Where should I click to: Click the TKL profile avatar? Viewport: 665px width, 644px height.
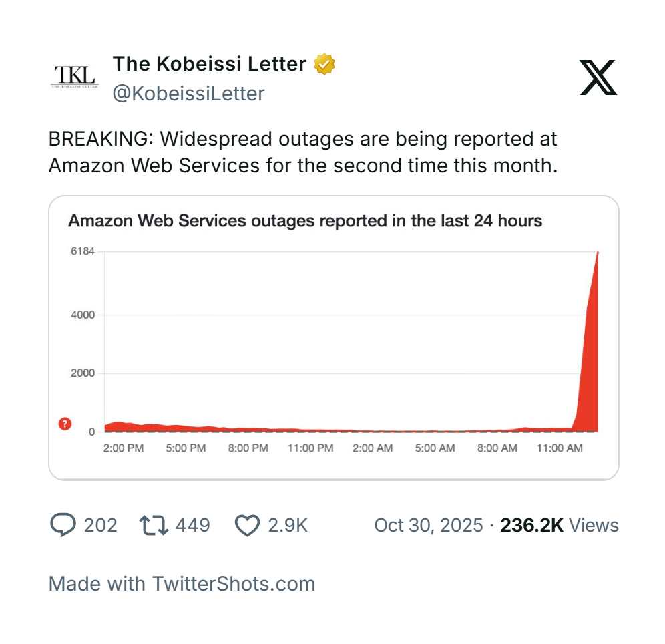coord(74,77)
